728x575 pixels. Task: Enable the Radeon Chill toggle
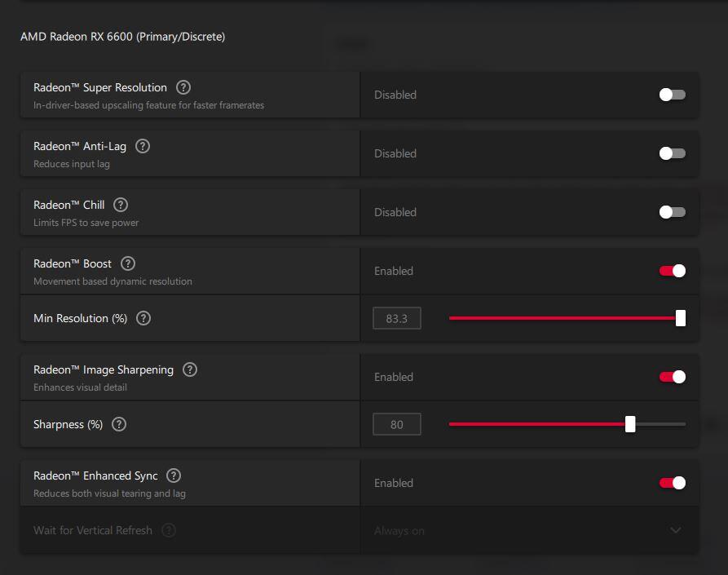pyautogui.click(x=673, y=212)
